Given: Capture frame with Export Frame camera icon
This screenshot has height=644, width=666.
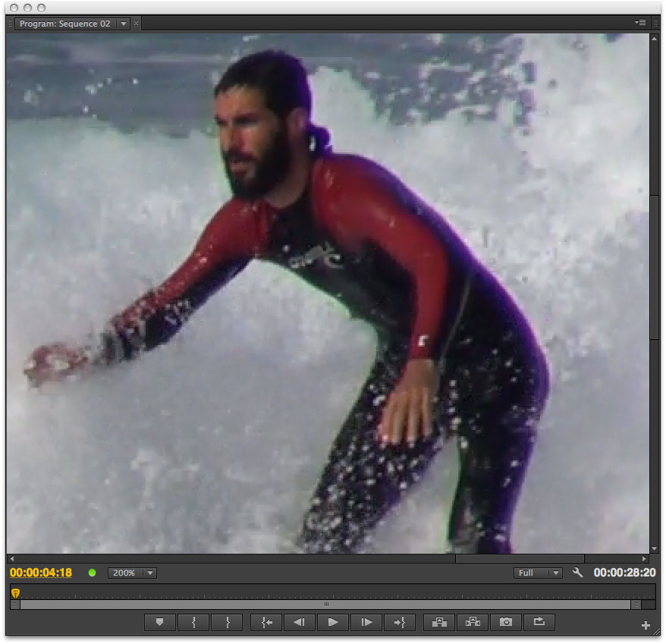Looking at the screenshot, I should click(506, 622).
